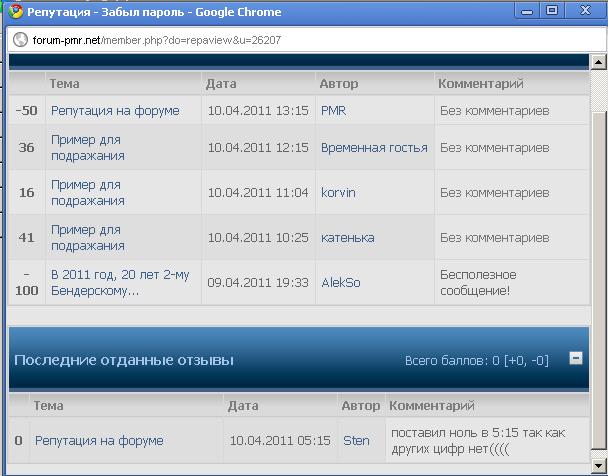The height and width of the screenshot is (476, 608).
Task: Open Репутация на форуме thread with -50 score
Action: click(x=115, y=111)
